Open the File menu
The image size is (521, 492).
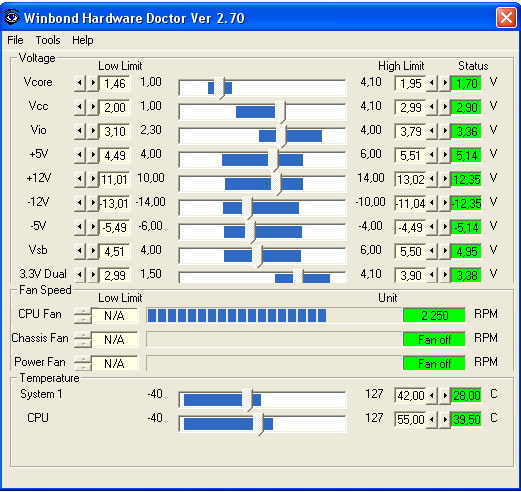(15, 40)
